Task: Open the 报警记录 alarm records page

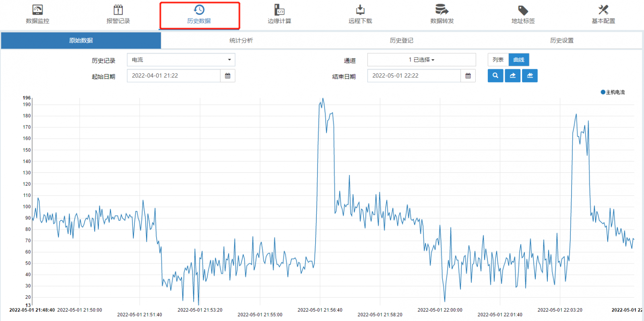Action: (x=118, y=14)
